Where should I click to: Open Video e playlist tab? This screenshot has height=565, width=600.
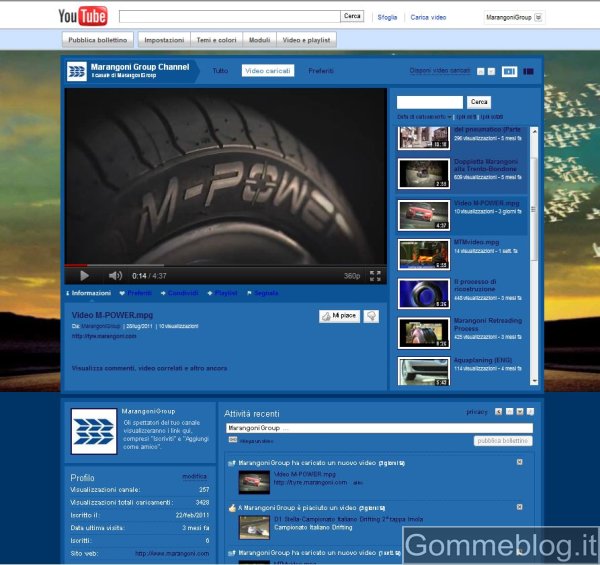click(306, 40)
